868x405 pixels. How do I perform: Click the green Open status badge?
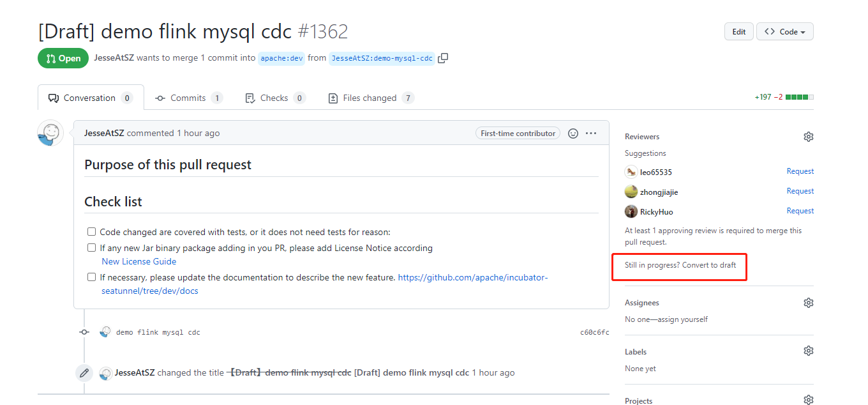63,58
